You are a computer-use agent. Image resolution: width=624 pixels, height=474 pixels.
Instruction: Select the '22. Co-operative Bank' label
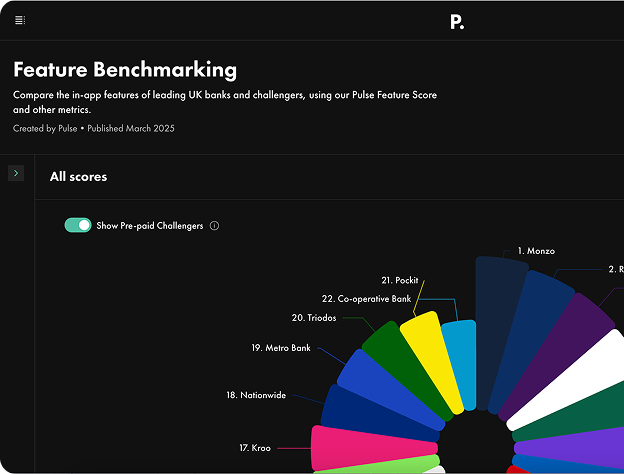pyautogui.click(x=366, y=299)
